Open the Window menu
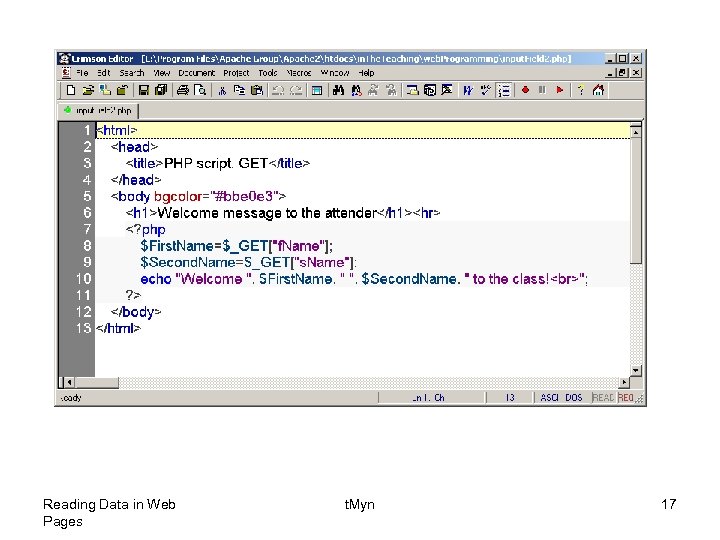 tap(335, 73)
